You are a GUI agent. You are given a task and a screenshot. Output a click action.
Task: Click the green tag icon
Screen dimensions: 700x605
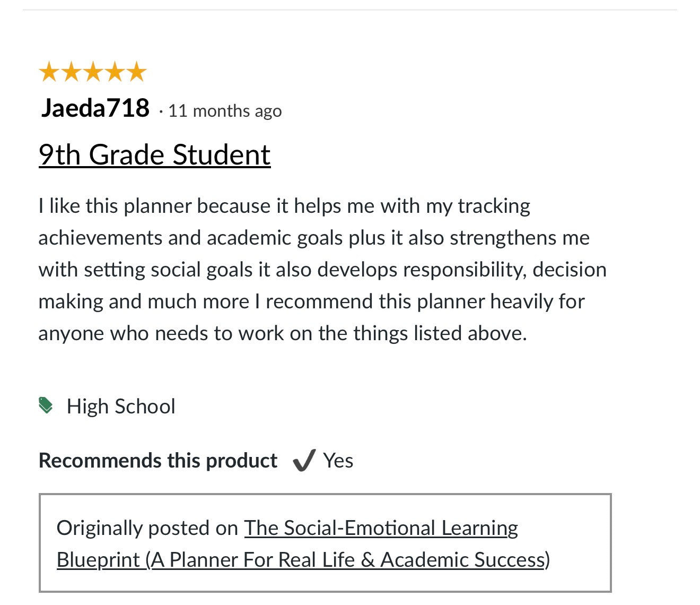(46, 405)
